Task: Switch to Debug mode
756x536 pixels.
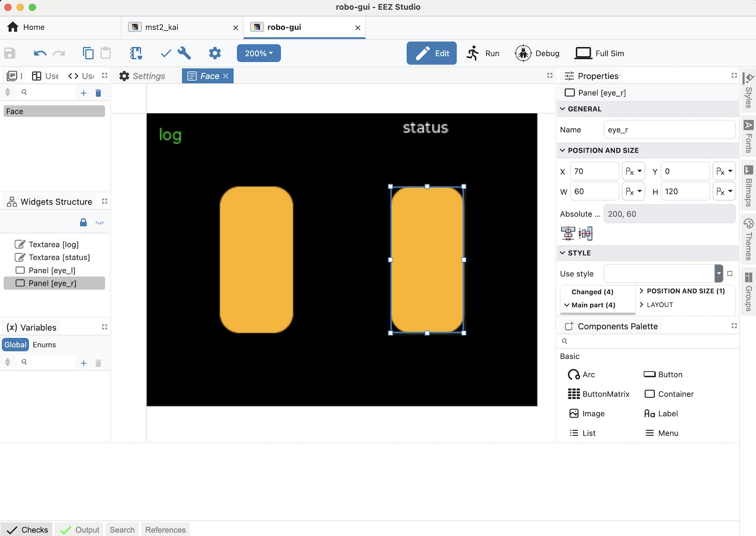Action: (537, 53)
